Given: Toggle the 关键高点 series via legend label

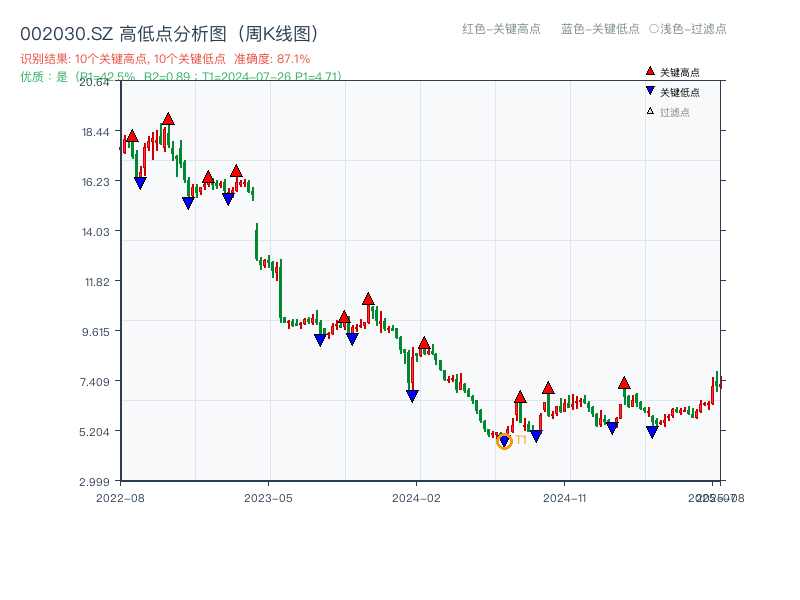Looking at the screenshot, I should coord(680,72).
